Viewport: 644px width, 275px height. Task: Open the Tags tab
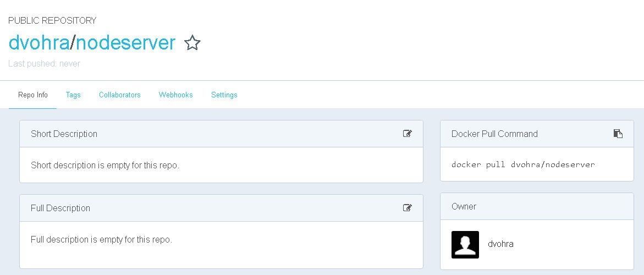tap(73, 95)
